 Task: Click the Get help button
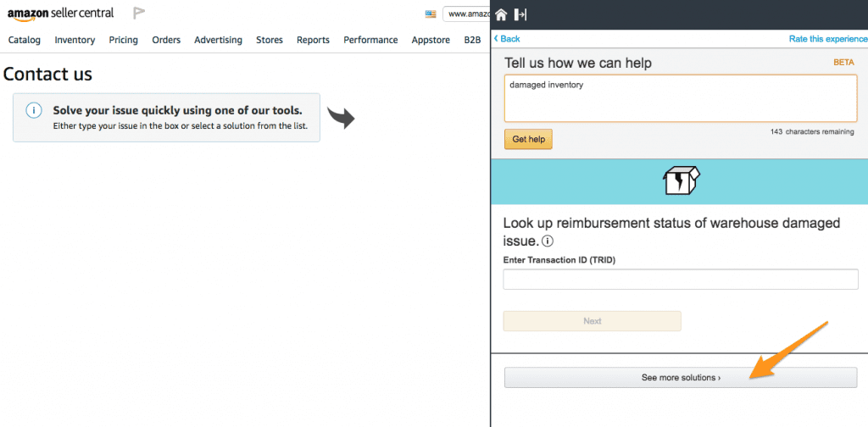(x=528, y=139)
